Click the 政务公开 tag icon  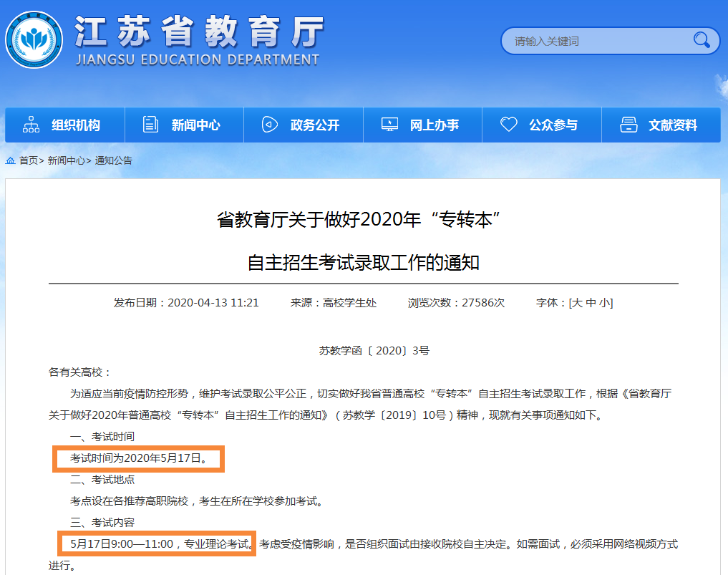click(270, 125)
